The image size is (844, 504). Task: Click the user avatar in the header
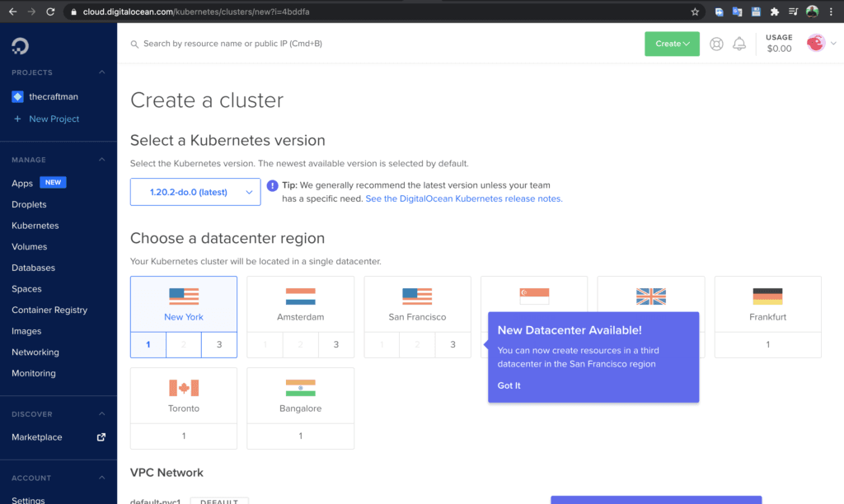click(x=815, y=43)
